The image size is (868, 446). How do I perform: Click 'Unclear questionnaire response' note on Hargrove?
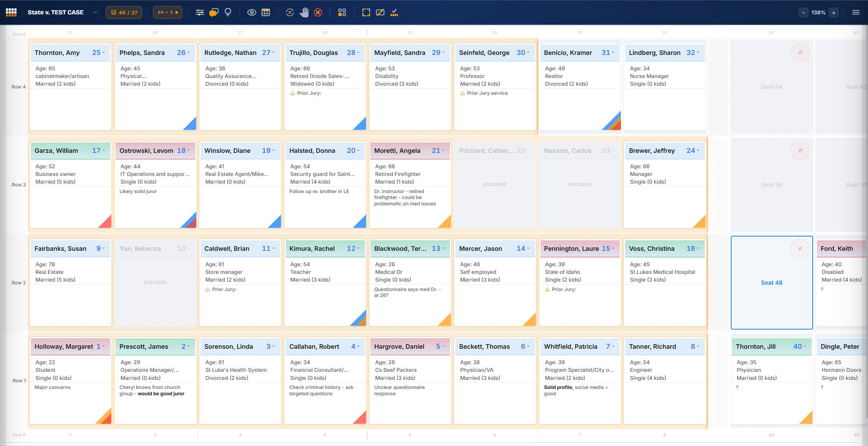399,390
